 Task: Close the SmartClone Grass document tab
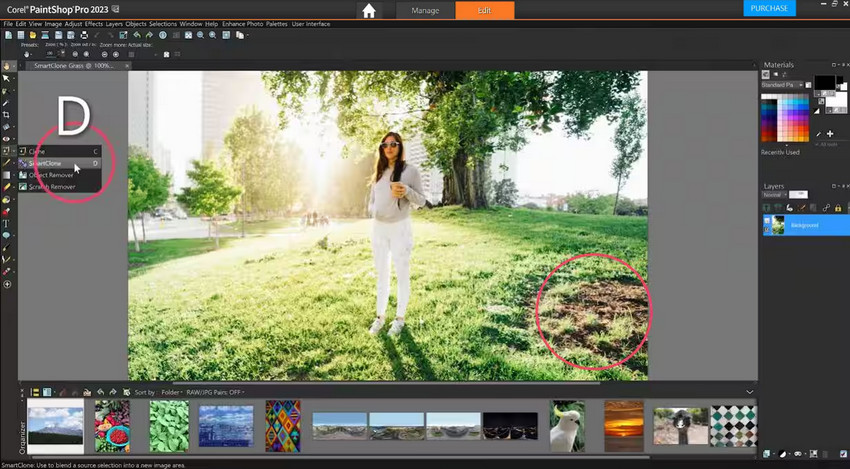click(127, 66)
